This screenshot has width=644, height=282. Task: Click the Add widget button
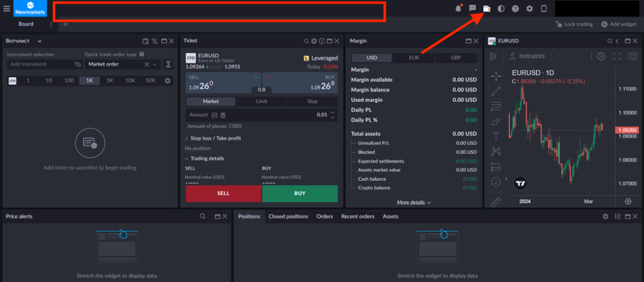coord(619,24)
